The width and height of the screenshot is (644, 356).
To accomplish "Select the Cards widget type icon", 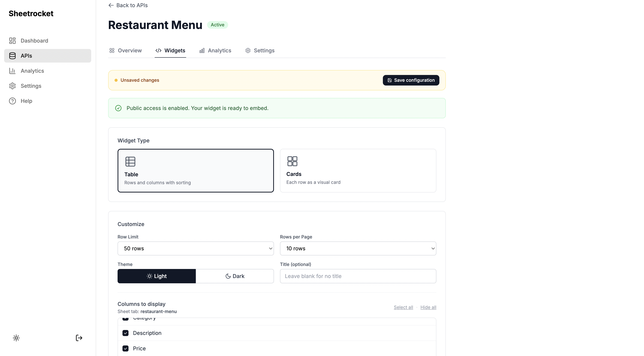I will pos(292,161).
